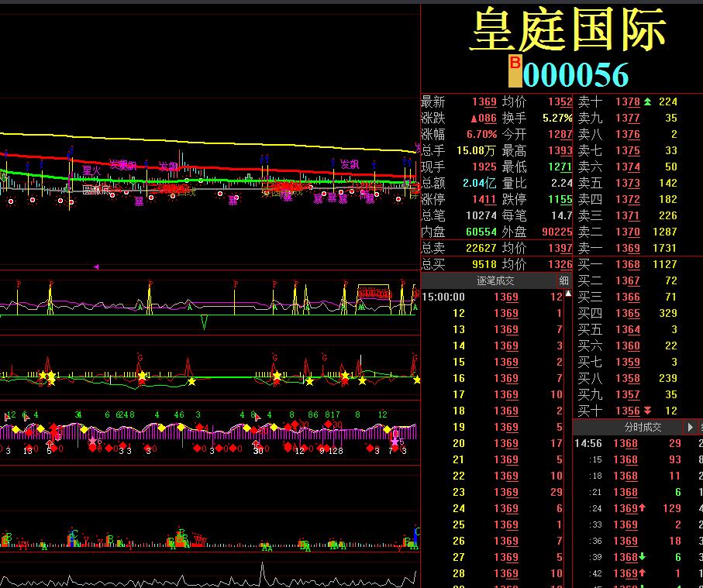
Task: Click the 买四 volume 329
Action: (667, 313)
